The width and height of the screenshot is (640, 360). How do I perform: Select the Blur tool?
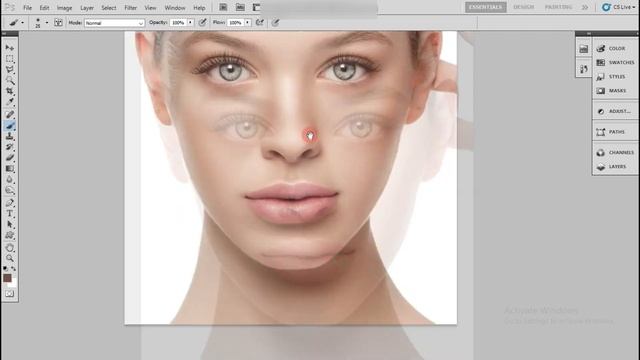pyautogui.click(x=10, y=180)
